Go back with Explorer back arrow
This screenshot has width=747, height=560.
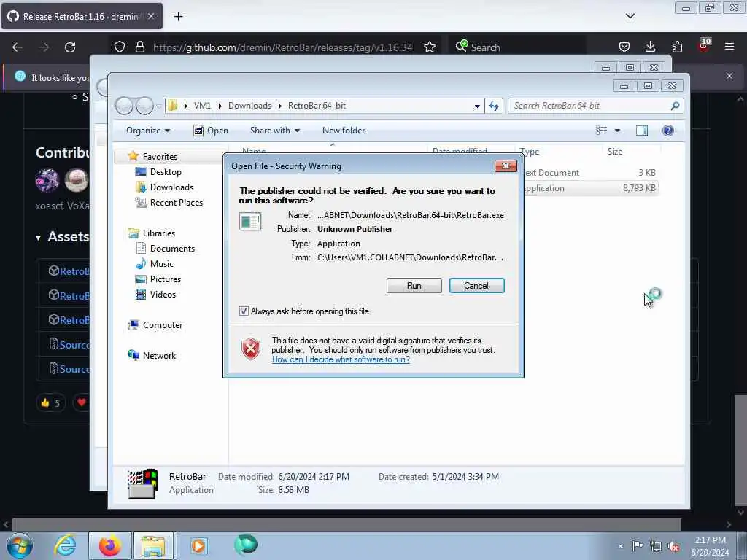(x=124, y=106)
